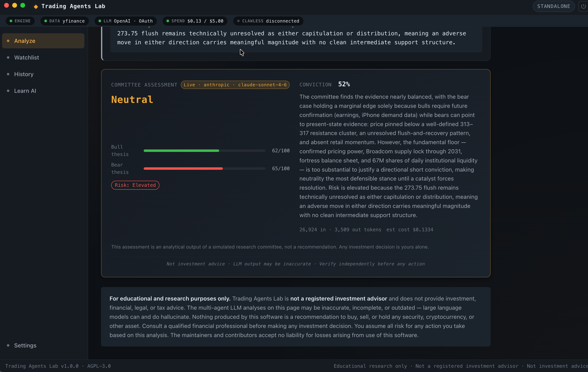The image size is (588, 372).
Task: Click the 62/100 bull score
Action: click(281, 151)
